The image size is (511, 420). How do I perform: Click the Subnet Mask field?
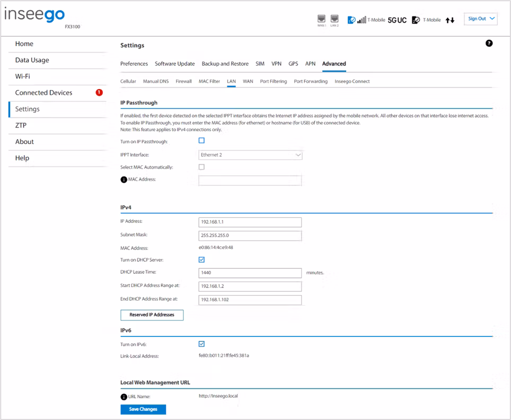(250, 236)
